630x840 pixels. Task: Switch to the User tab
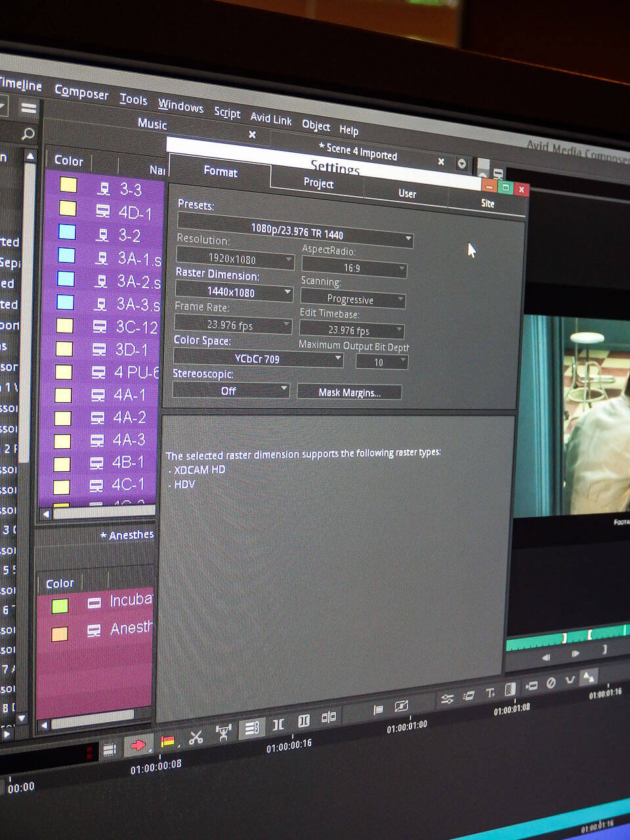click(x=407, y=194)
